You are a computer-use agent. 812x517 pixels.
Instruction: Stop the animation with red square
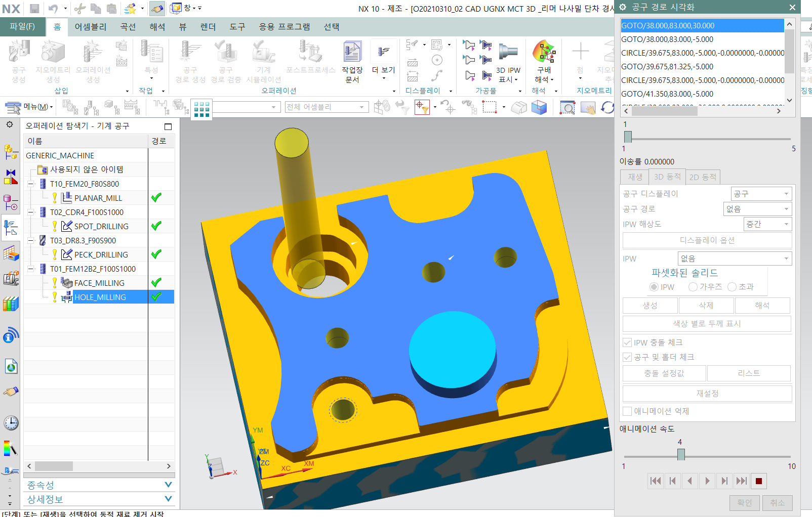click(758, 481)
